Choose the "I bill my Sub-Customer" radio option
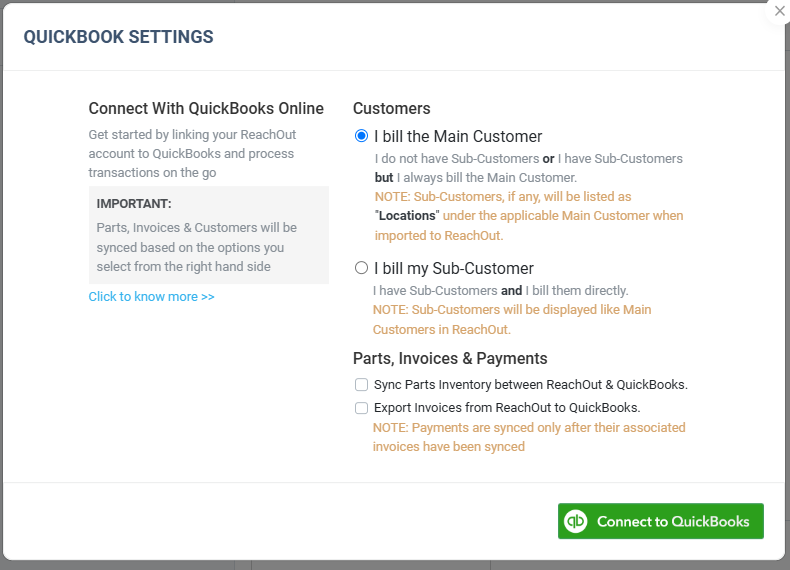Screen dimensions: 790x570 [361, 268]
